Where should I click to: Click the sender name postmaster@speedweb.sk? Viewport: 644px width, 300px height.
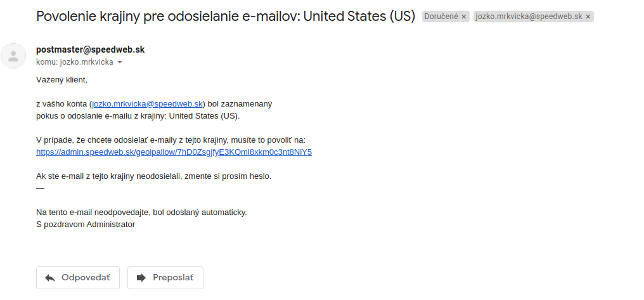pyautogui.click(x=91, y=49)
